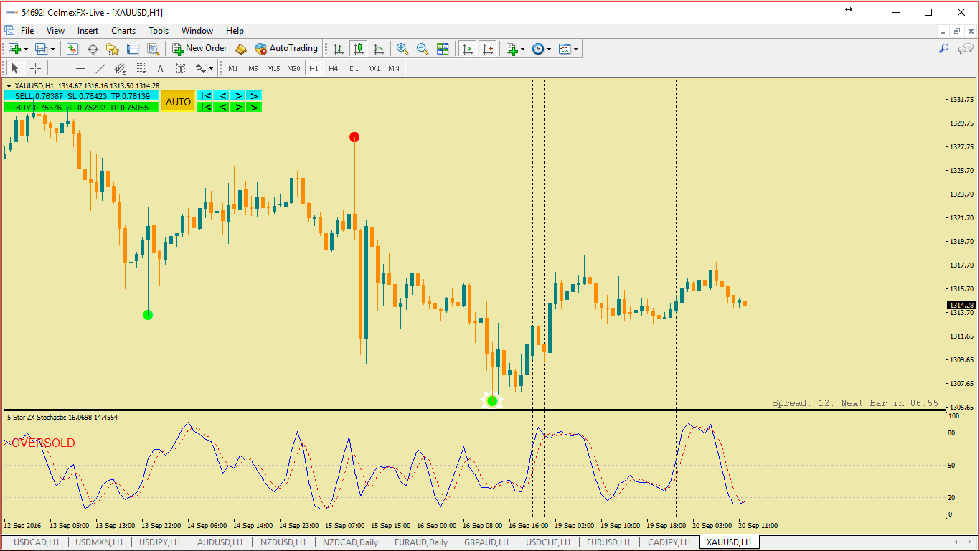Click the yellow AUTO button
The height and width of the screenshot is (551, 980).
tap(178, 102)
